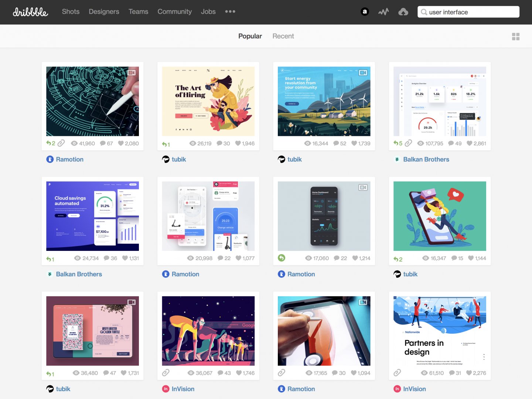Open the analytics dashboard shot by Balkan Brothers
The height and width of the screenshot is (399, 532).
point(440,101)
